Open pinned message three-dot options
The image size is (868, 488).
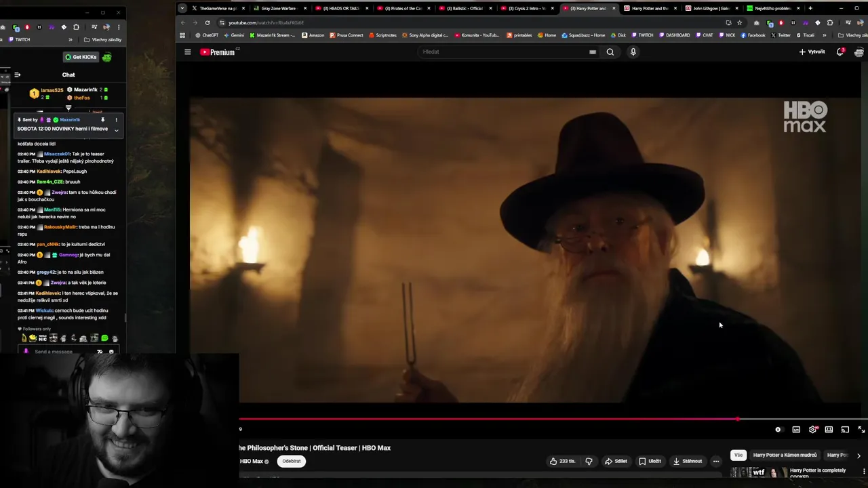(x=116, y=120)
